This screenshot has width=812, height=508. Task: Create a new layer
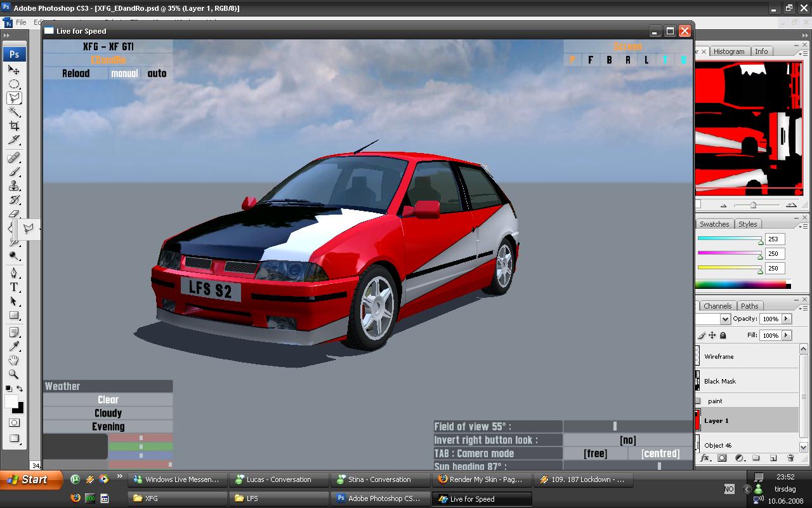click(773, 458)
